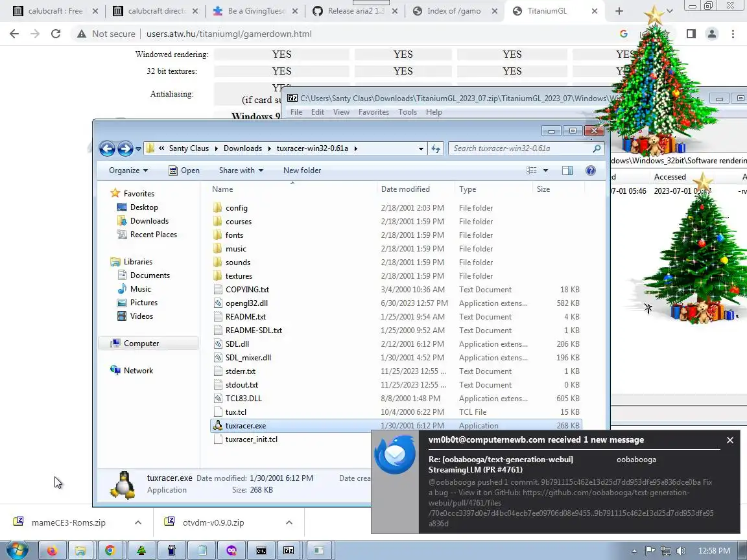Image resolution: width=747 pixels, height=560 pixels.
Task: Click the Explorer help question mark icon
Action: pos(590,170)
